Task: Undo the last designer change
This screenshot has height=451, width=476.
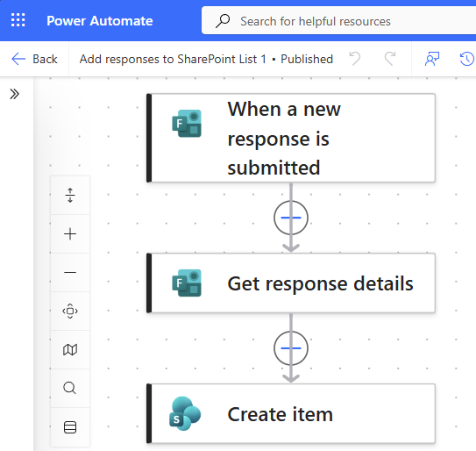Action: tap(354, 59)
